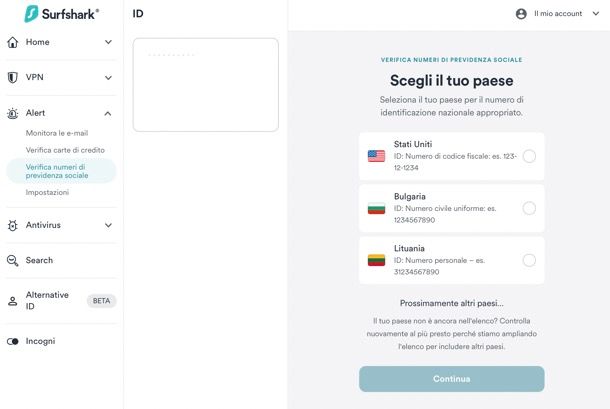The width and height of the screenshot is (610, 409).
Task: Open Monitora le e-mail
Action: [57, 133]
